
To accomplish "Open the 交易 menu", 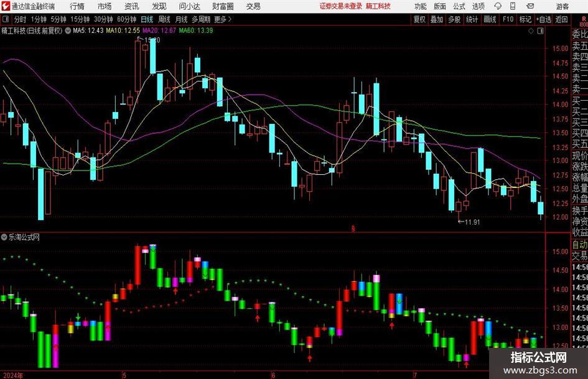I will point(253,6).
